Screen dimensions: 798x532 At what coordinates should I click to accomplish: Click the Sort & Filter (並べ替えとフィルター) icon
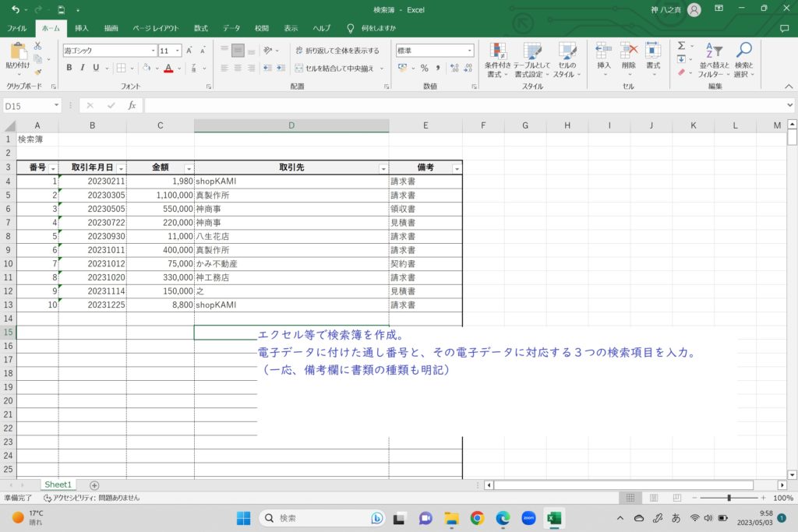point(714,52)
